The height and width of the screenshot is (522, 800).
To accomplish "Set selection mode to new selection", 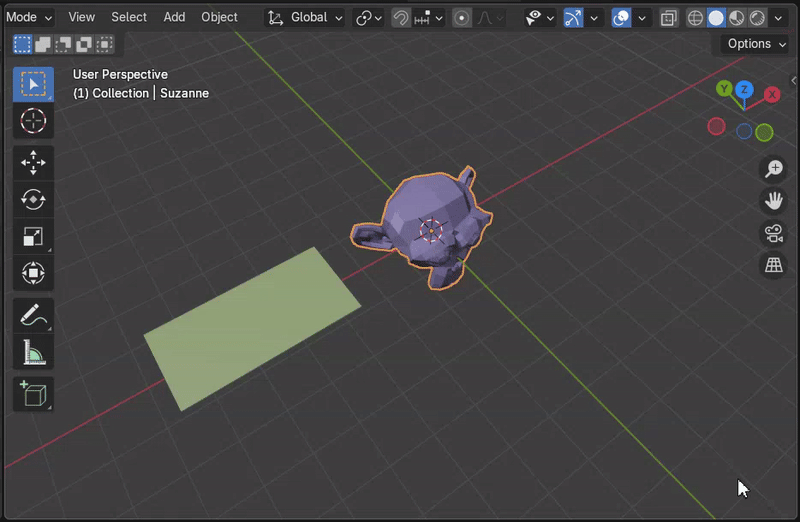I will tap(22, 44).
